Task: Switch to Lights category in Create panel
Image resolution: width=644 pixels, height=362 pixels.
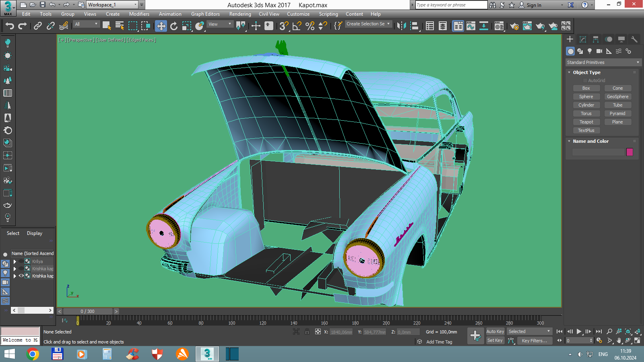Action: [x=590, y=51]
